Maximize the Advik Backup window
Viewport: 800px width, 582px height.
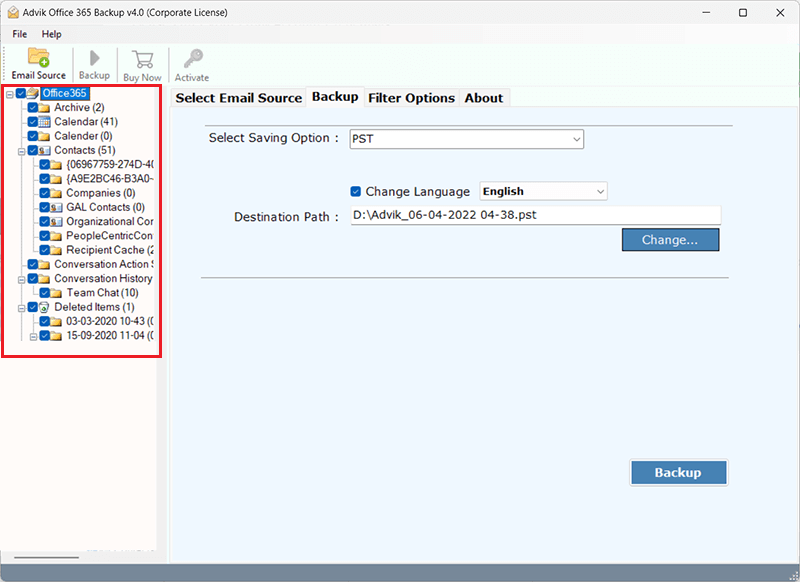pyautogui.click(x=743, y=12)
